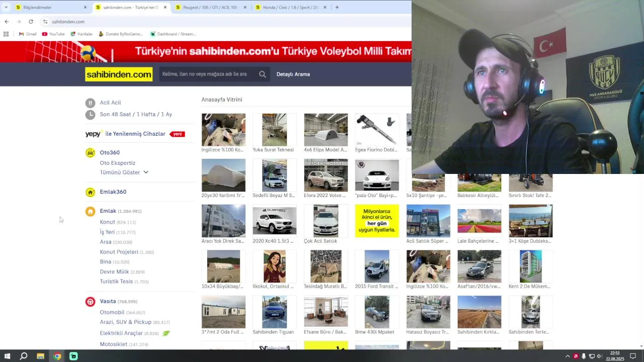Open the Donate ByNoGame bookmark
The width and height of the screenshot is (644, 362).
(121, 34)
